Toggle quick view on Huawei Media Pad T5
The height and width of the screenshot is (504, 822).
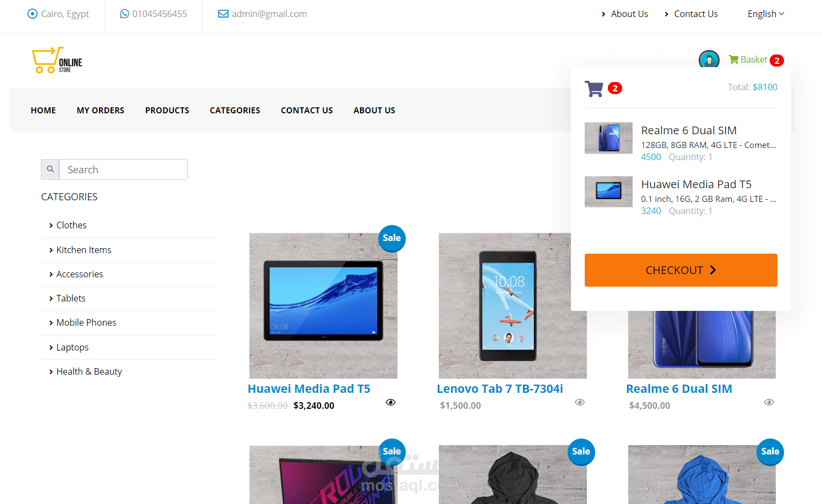coord(390,402)
